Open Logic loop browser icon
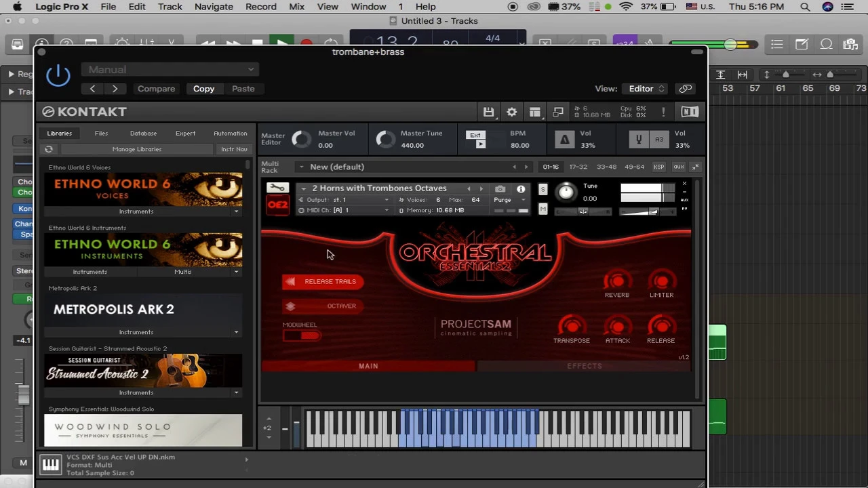The height and width of the screenshot is (488, 868). pos(826,45)
